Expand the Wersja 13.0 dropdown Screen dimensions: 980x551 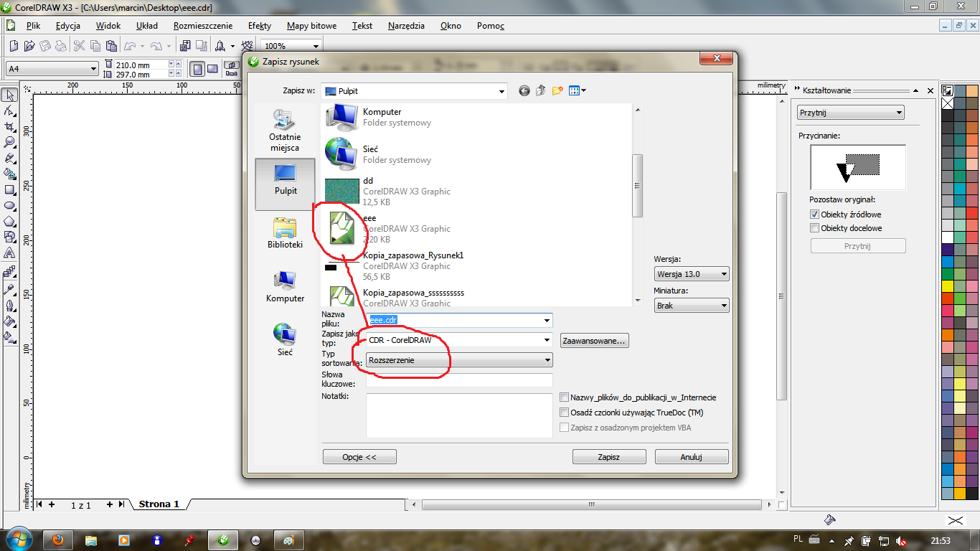click(692, 274)
